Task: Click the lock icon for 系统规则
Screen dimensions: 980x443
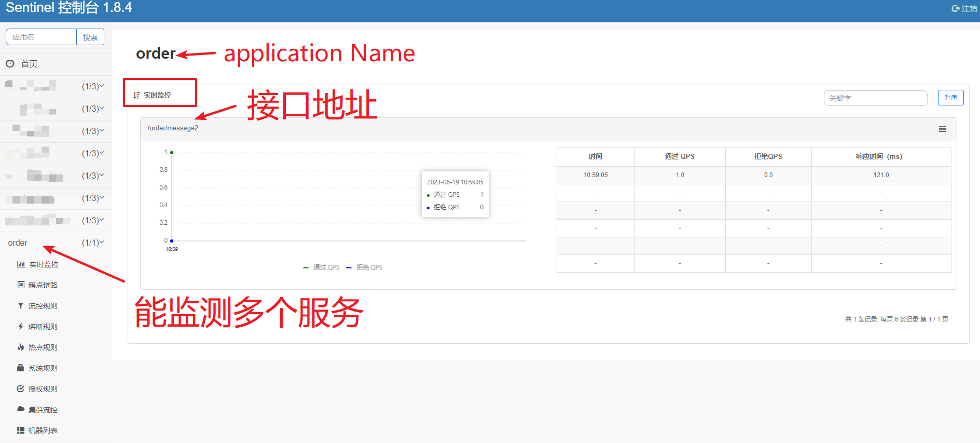Action: (21, 368)
